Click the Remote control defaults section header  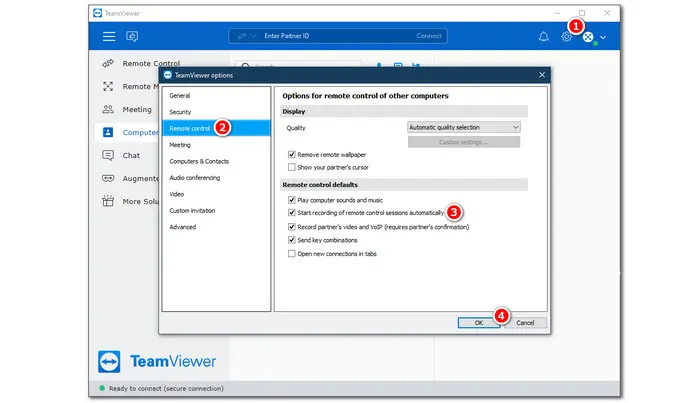pos(404,184)
